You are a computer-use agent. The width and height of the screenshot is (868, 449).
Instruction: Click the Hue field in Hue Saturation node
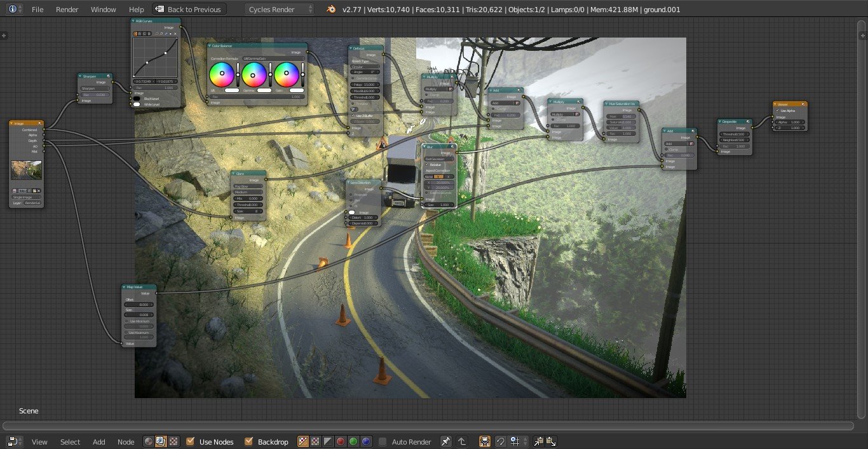point(621,116)
